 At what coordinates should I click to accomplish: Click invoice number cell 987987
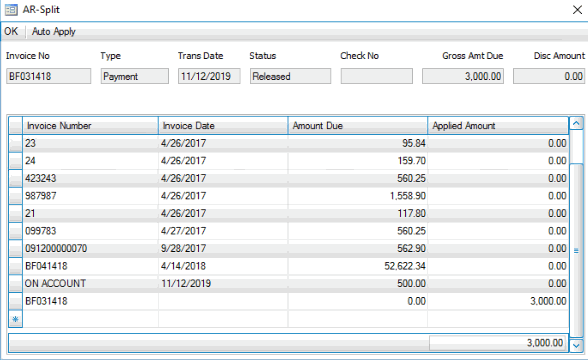(90, 196)
